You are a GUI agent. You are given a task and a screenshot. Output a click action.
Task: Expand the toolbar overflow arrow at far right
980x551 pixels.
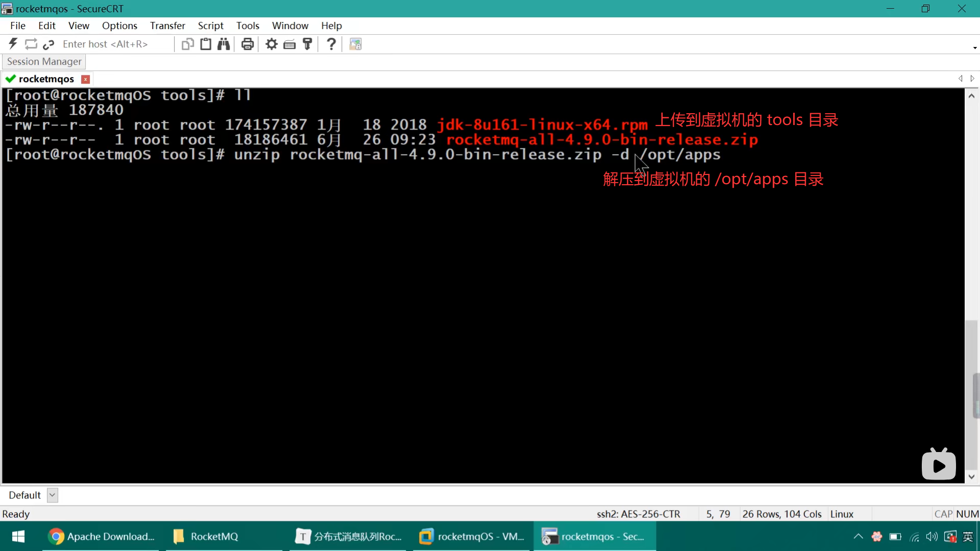coord(975,48)
